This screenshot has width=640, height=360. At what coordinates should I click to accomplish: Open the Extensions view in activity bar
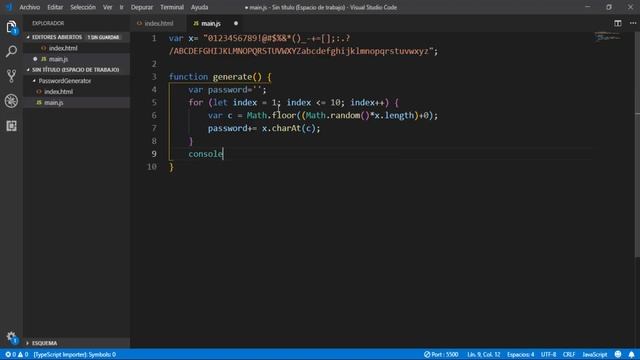[11, 126]
